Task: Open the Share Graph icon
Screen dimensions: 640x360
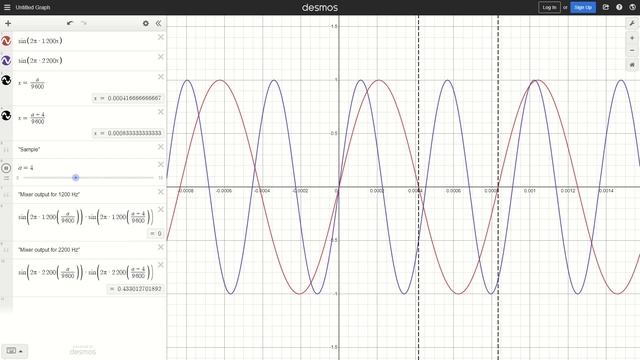Action: click(x=606, y=7)
